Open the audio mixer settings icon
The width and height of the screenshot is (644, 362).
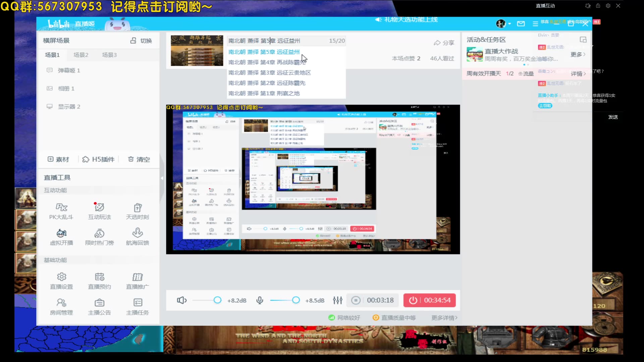[338, 300]
